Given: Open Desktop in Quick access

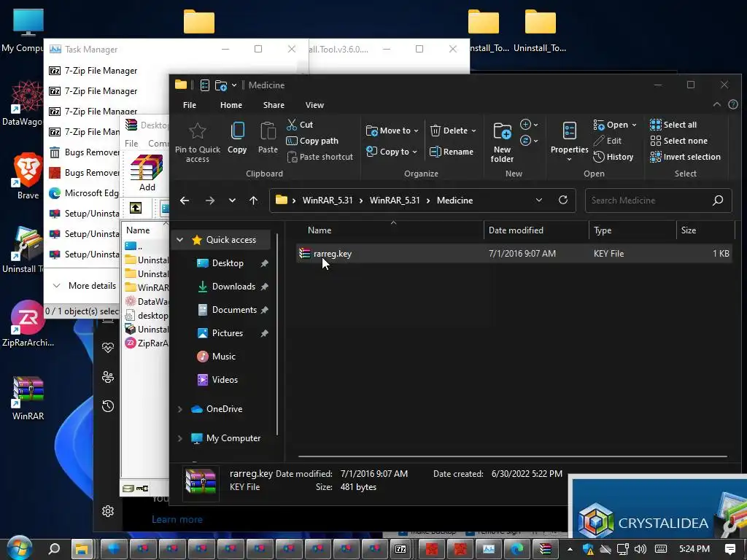Looking at the screenshot, I should pyautogui.click(x=228, y=262).
